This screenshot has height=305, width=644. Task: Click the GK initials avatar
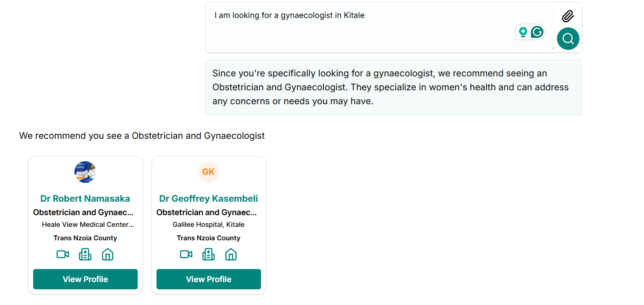209,172
